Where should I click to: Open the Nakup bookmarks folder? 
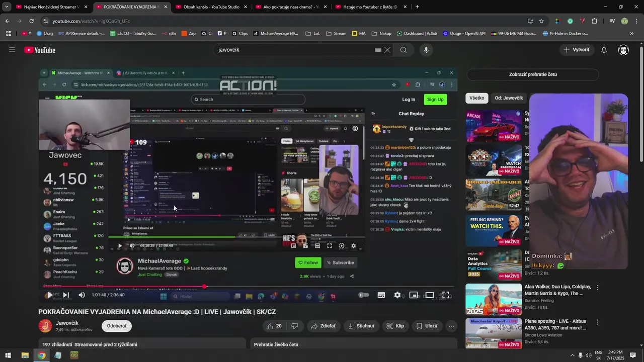381,34
